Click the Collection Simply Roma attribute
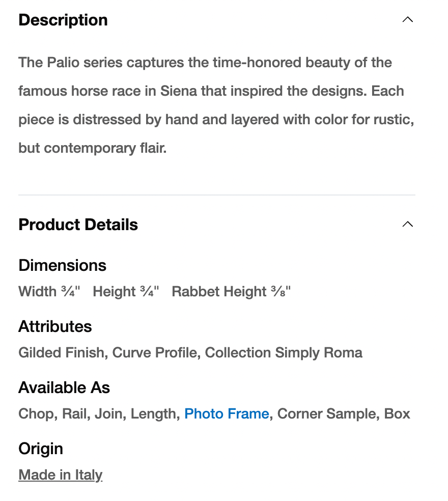 [x=284, y=352]
